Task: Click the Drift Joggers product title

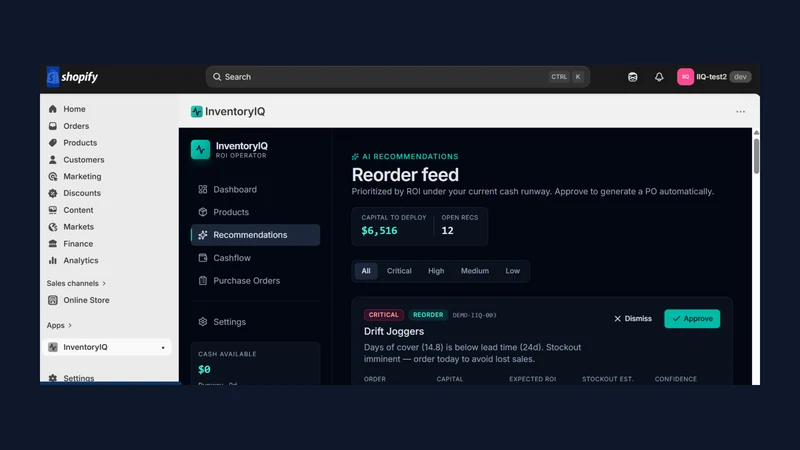Action: 394,332
